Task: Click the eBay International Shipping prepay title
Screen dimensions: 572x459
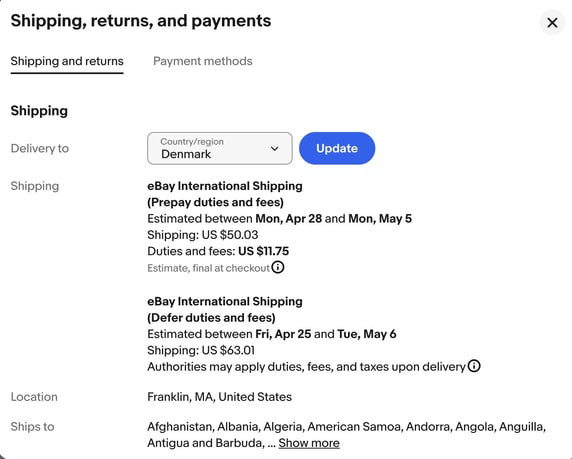Action: (x=225, y=194)
